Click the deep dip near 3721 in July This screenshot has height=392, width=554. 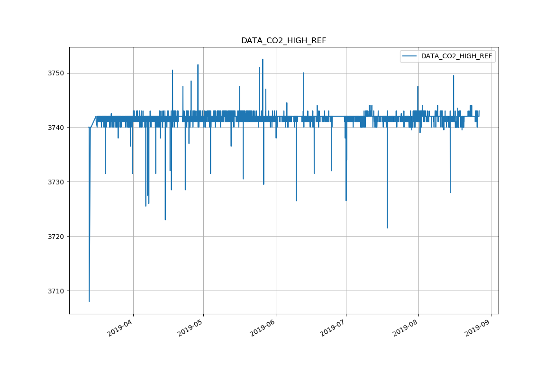pyautogui.click(x=387, y=228)
